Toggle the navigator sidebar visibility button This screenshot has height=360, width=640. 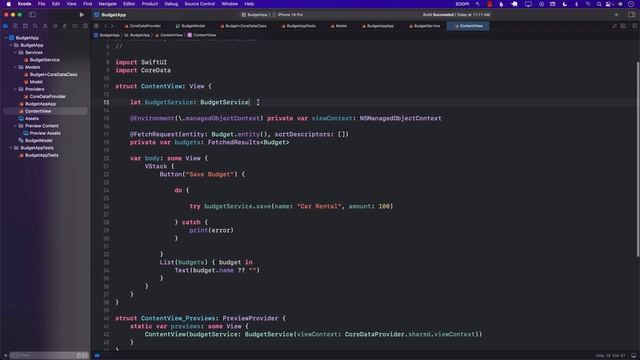32,15
